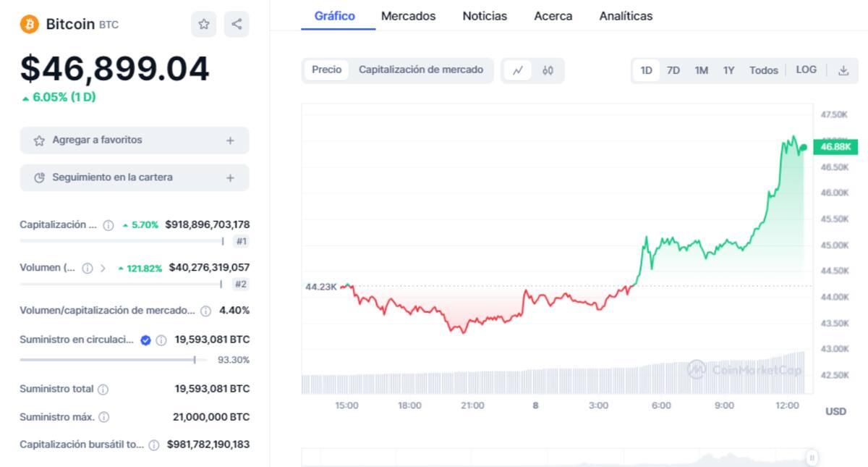Open the Mercados tab

[409, 16]
